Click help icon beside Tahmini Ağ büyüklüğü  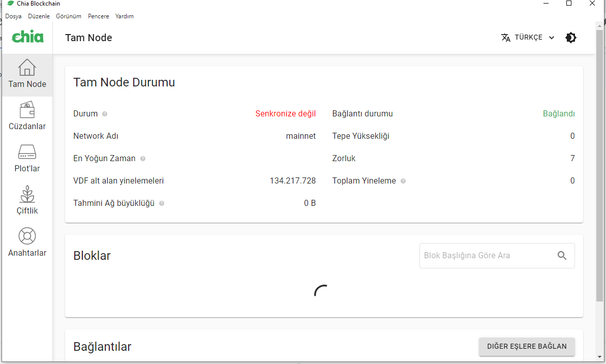(162, 204)
